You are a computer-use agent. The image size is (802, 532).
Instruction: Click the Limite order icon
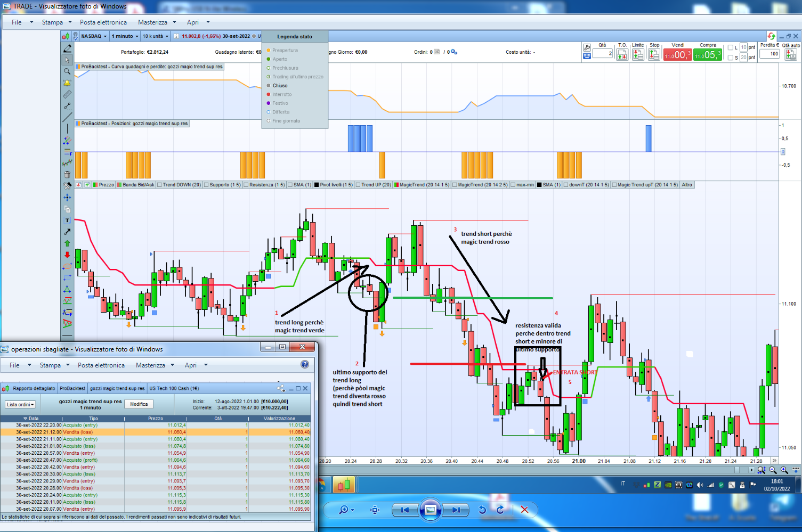[638, 54]
